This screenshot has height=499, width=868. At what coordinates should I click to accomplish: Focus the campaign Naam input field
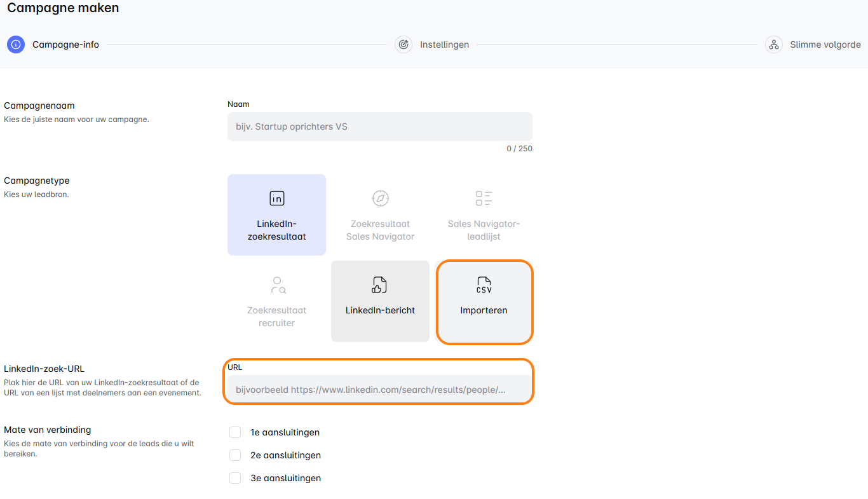[379, 126]
